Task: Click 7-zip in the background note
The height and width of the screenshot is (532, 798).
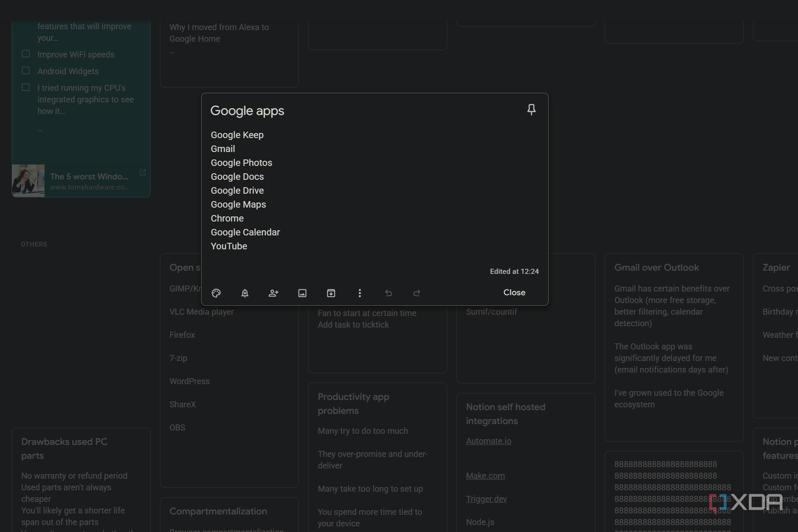Action: [178, 358]
